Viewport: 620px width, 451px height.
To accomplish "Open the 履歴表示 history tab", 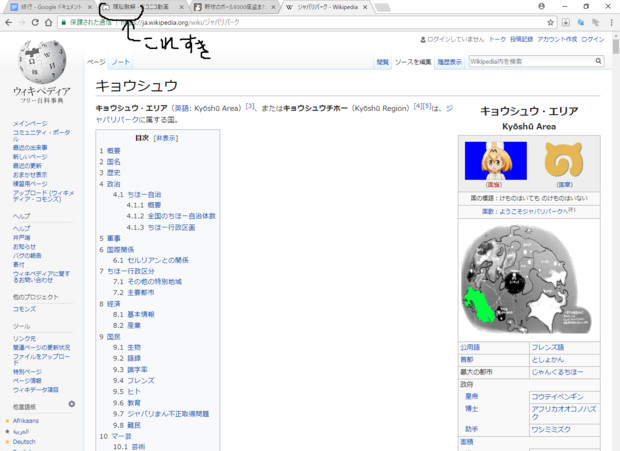I will (x=450, y=62).
